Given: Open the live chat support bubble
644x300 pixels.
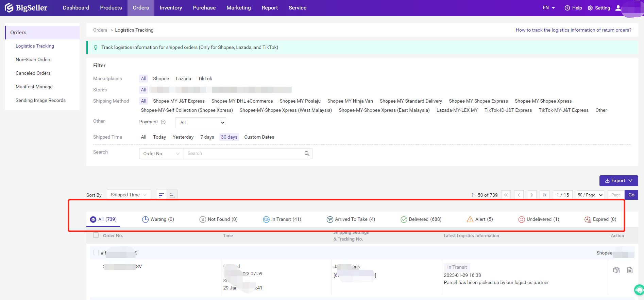Looking at the screenshot, I should (x=639, y=290).
